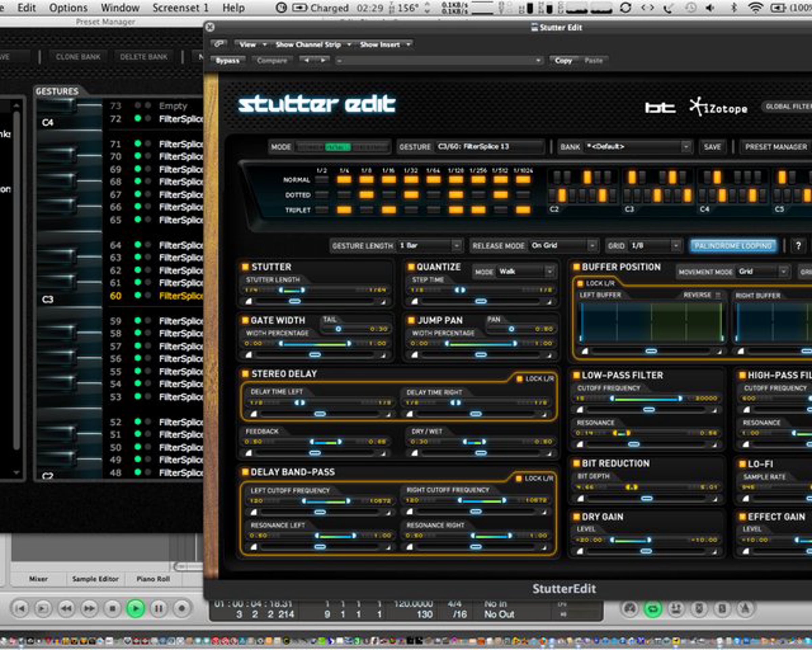Open the Movement Mode Grid dropdown
Image resolution: width=812 pixels, height=650 pixels.
[763, 272]
